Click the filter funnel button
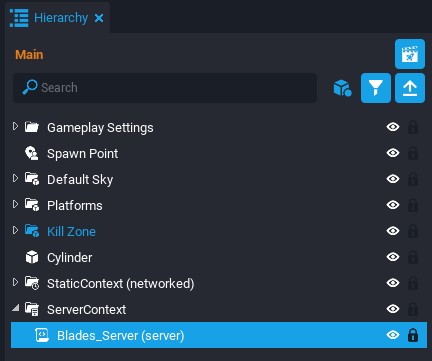The image size is (432, 361). click(x=376, y=88)
